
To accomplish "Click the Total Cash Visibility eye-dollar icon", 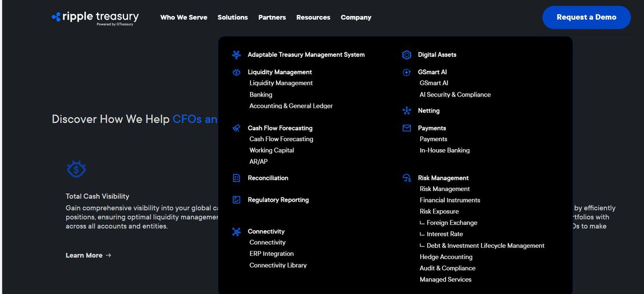I will [x=76, y=170].
